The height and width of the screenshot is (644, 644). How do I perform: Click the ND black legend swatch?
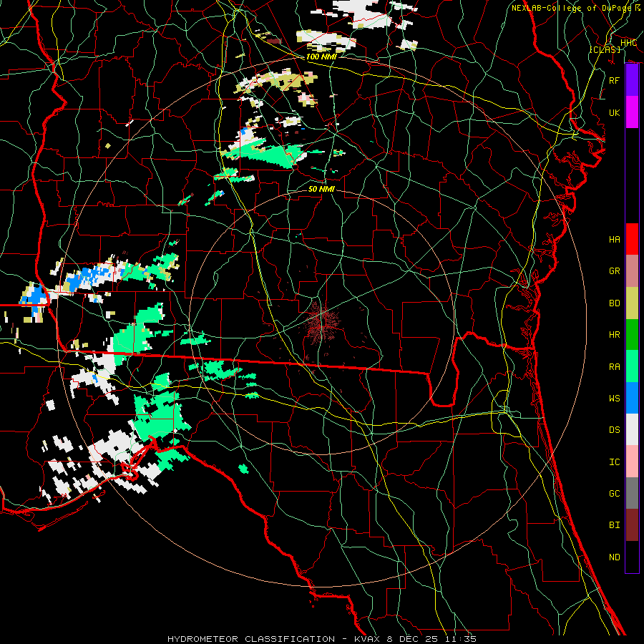pos(632,557)
